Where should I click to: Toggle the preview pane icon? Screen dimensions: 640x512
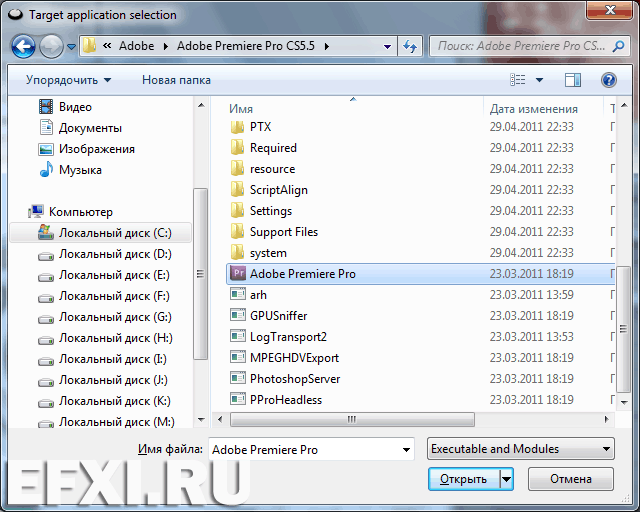[573, 80]
